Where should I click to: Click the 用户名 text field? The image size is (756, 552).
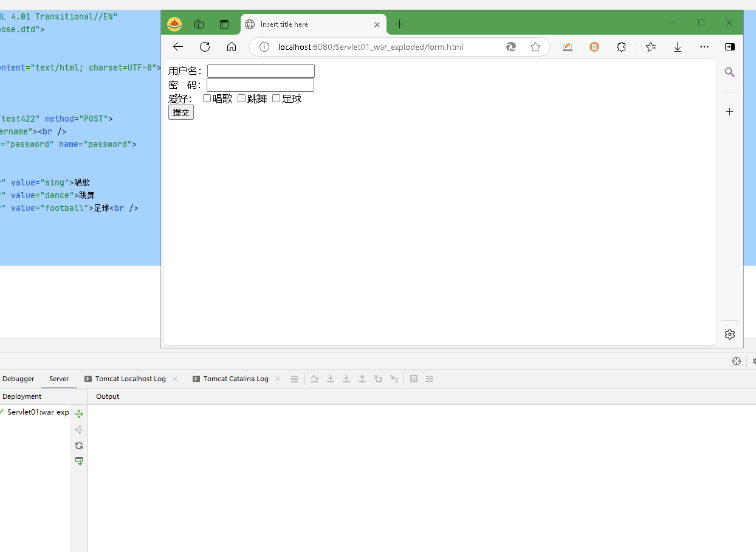(x=261, y=71)
